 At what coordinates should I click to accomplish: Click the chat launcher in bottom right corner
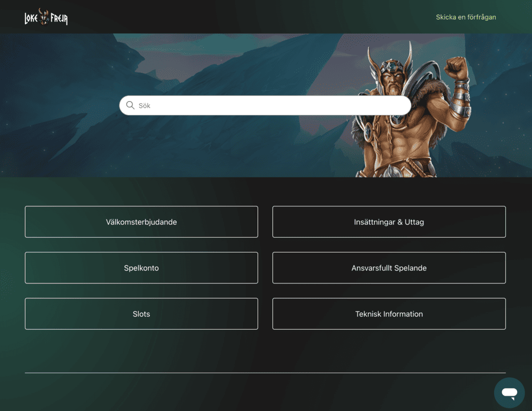[510, 393]
